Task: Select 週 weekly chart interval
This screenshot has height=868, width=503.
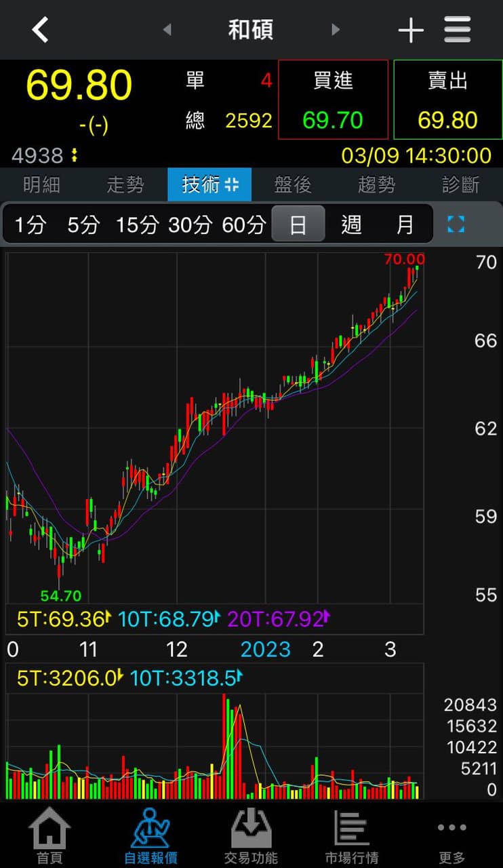Action: click(351, 224)
